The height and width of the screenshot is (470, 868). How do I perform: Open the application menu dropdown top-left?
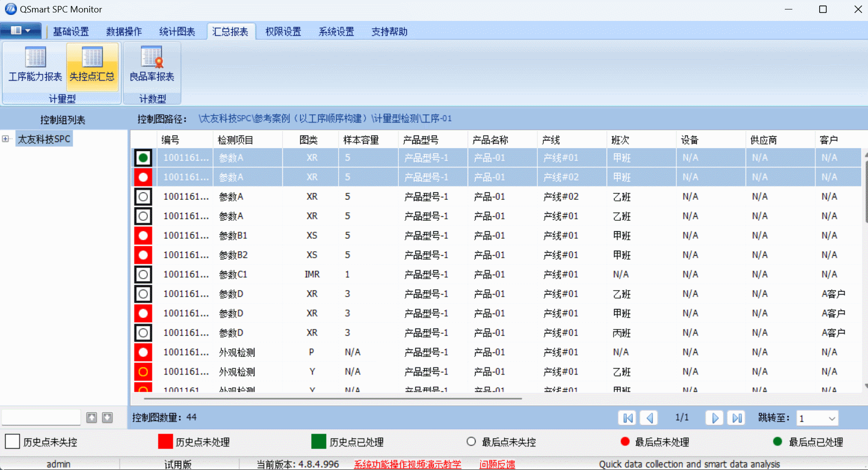[20, 30]
